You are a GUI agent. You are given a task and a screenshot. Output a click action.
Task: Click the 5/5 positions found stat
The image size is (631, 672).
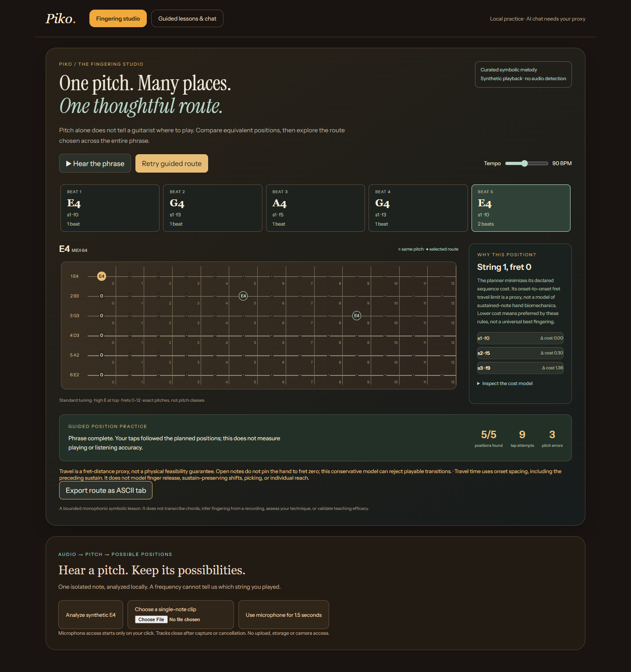489,438
